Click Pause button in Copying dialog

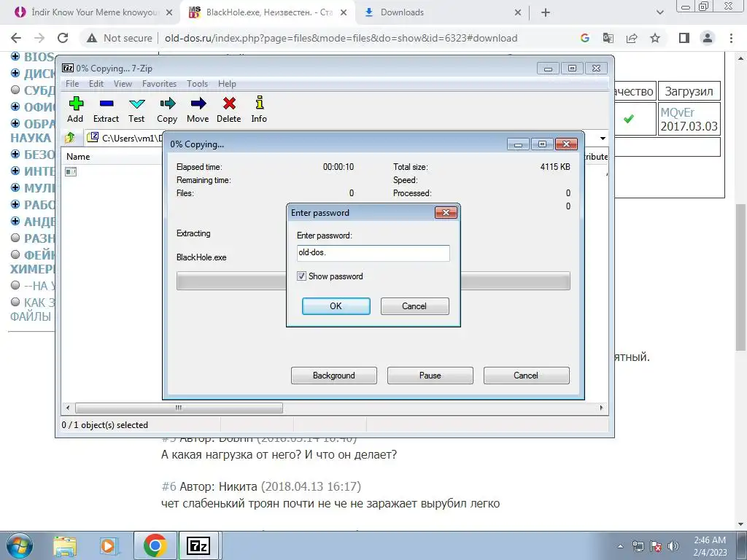[430, 376]
